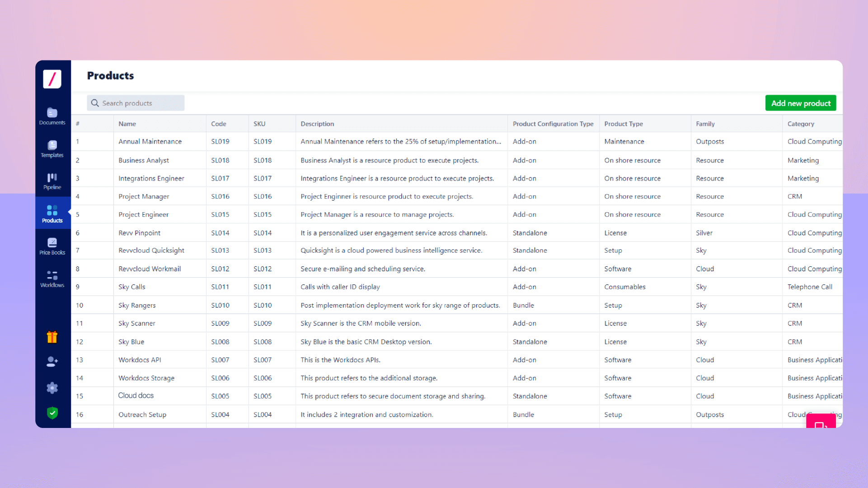Screen dimensions: 868x488
Task: Click Add new product button
Action: (x=801, y=103)
